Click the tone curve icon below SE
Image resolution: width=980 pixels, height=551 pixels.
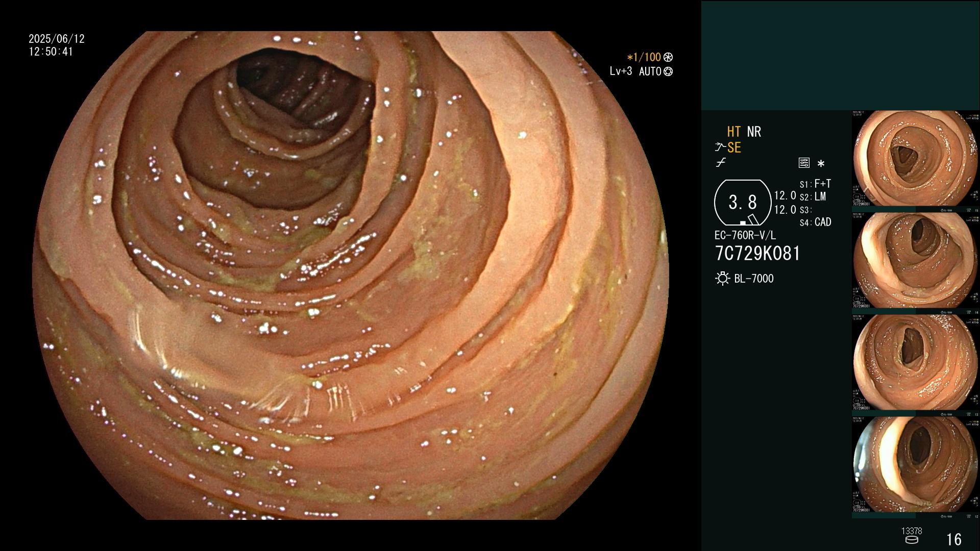[x=721, y=163]
